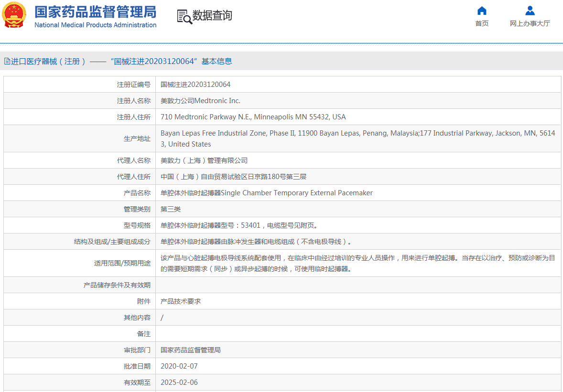Click agent name 美敦力（上海）管理有限公司
The image size is (563, 392).
click(204, 160)
